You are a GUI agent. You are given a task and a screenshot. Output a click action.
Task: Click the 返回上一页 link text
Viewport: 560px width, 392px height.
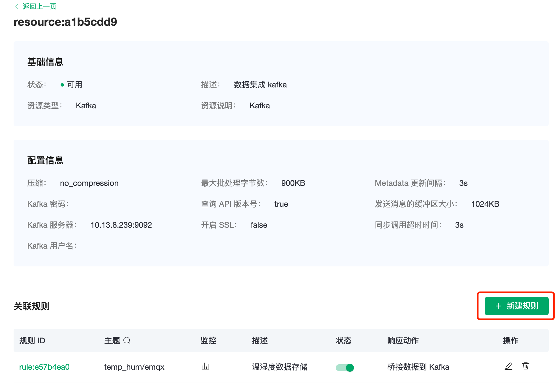click(x=39, y=6)
